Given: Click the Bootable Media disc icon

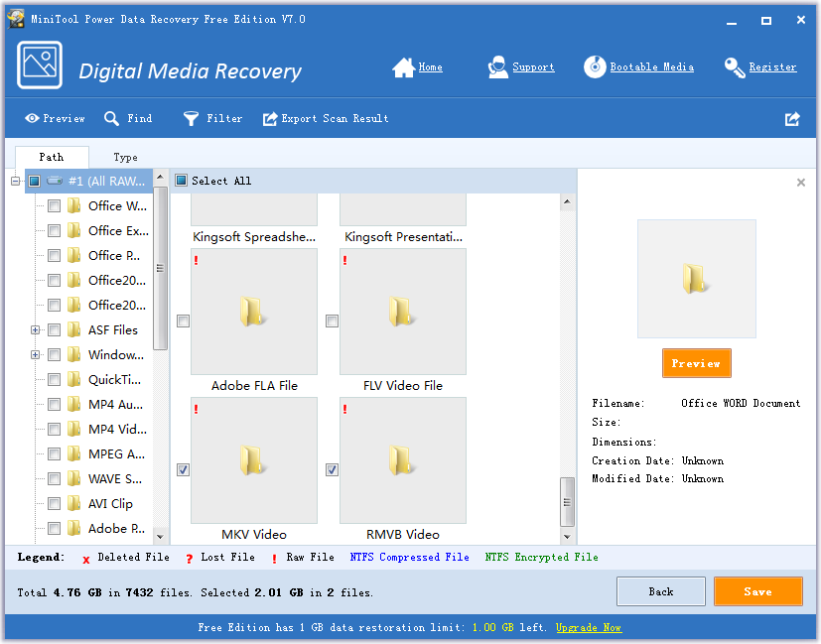Looking at the screenshot, I should point(595,66).
